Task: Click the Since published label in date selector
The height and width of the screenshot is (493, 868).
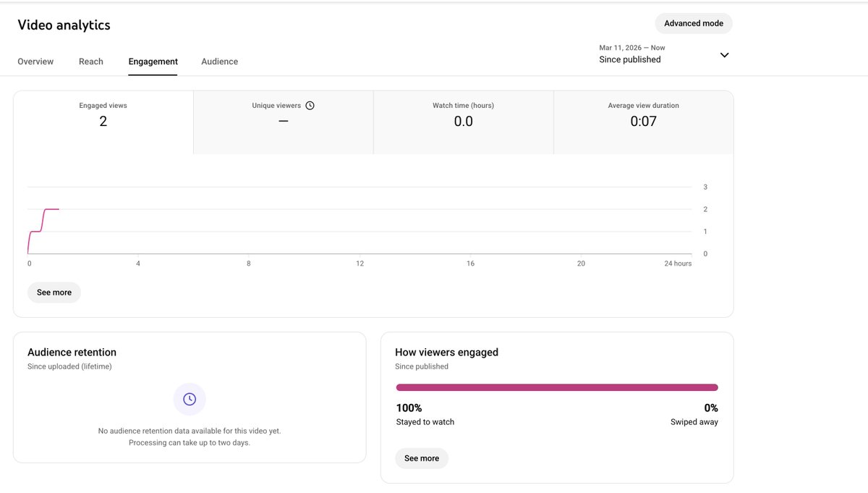Action: point(630,59)
